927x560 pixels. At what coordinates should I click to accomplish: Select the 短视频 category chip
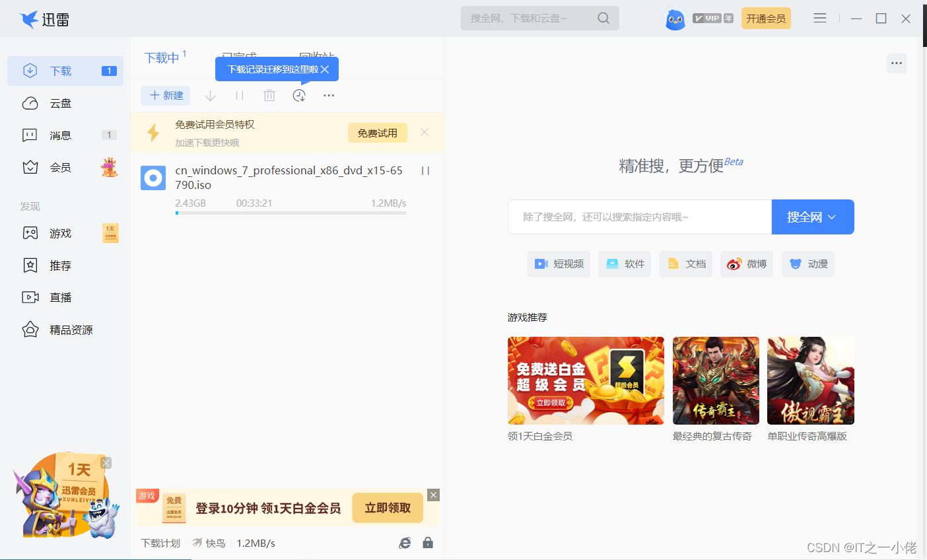point(559,264)
